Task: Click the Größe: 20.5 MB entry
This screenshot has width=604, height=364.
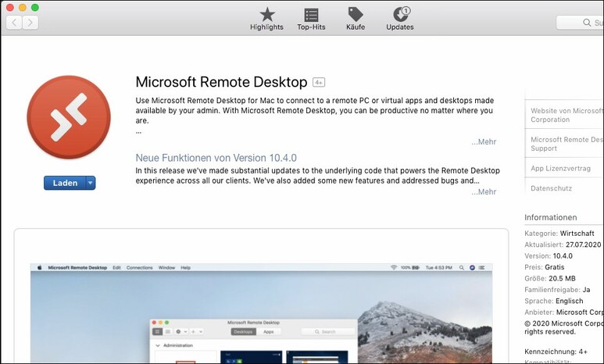Action: (x=550, y=278)
